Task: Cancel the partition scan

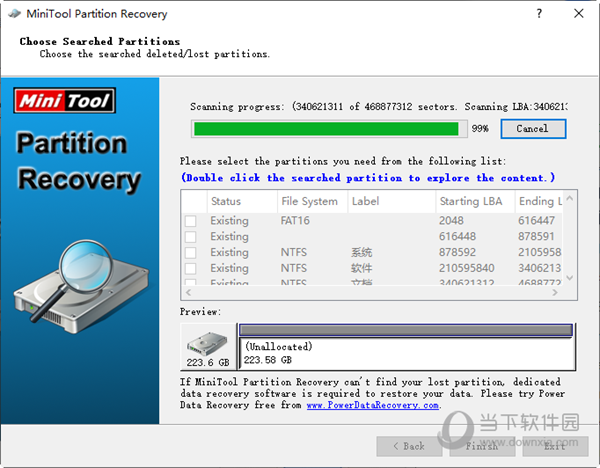Action: (x=533, y=129)
